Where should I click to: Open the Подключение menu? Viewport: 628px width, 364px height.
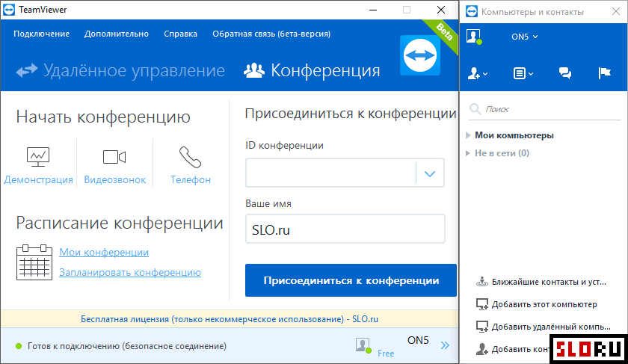point(42,34)
